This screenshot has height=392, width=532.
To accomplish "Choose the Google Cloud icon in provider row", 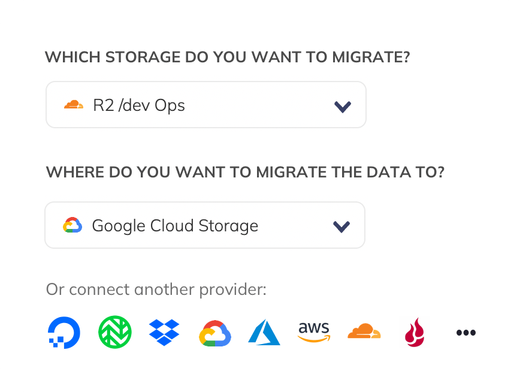I will pos(215,333).
